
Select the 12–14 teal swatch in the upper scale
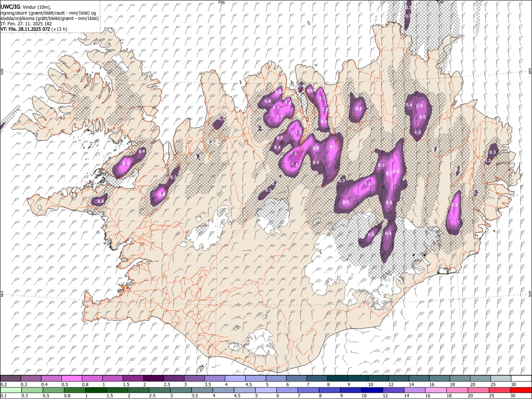[x=399, y=379]
